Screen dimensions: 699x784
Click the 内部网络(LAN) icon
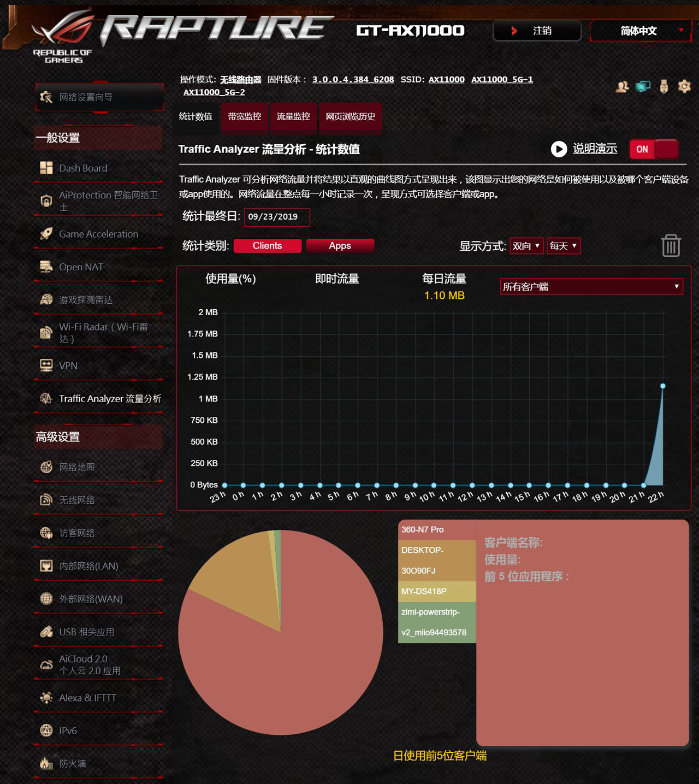pos(46,566)
